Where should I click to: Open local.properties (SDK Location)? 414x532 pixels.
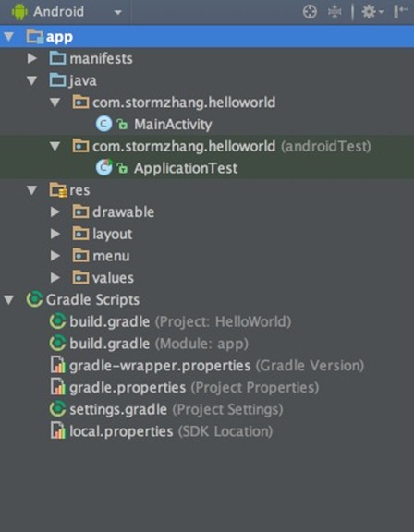click(171, 432)
